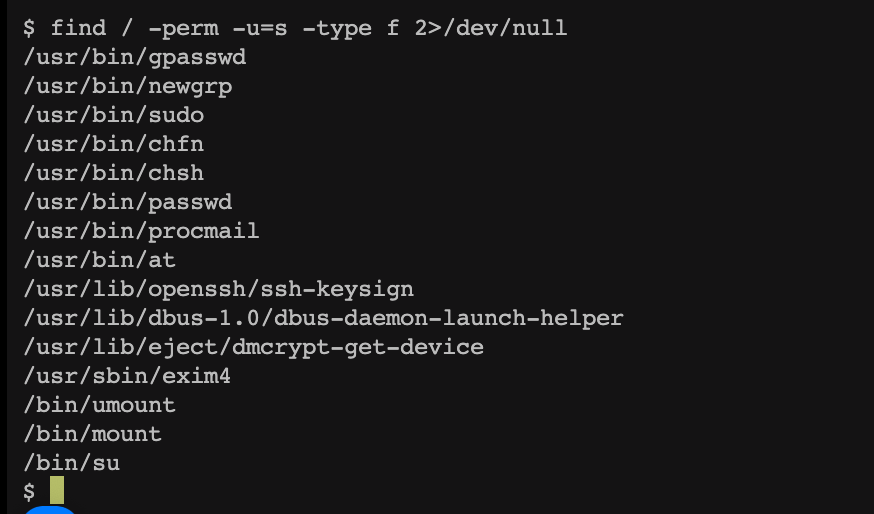This screenshot has height=514, width=874.
Task: Select the /usr/bin/newgrp path
Action: tap(127, 86)
